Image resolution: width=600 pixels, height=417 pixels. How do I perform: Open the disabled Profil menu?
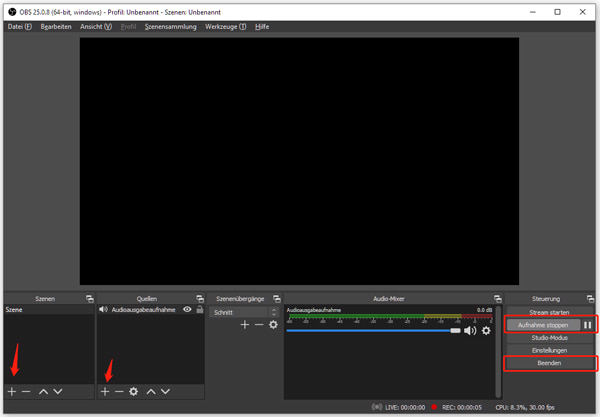pyautogui.click(x=128, y=27)
